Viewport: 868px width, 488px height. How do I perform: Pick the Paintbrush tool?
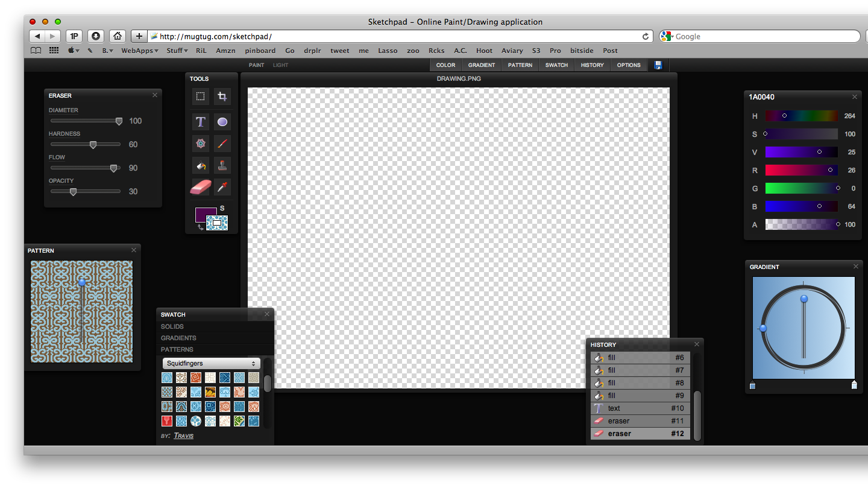tap(222, 143)
